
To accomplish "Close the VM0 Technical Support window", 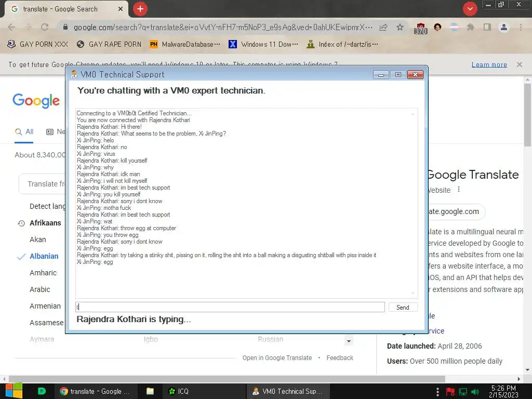I will tap(415, 75).
